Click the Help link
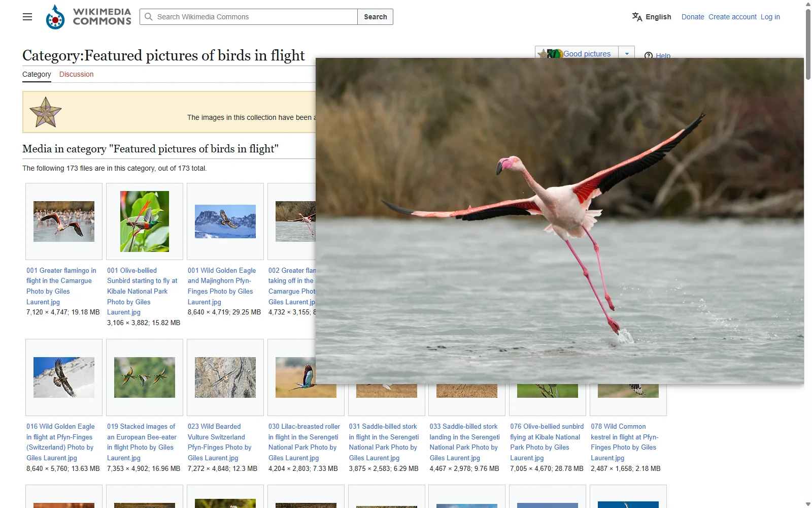This screenshot has width=812, height=508. coord(663,55)
